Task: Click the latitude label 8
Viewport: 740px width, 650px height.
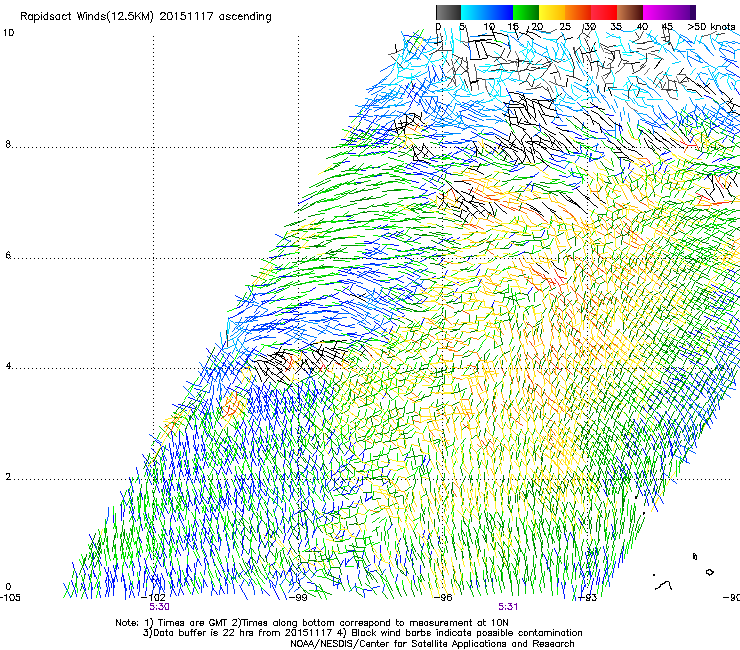Action: pos(8,144)
